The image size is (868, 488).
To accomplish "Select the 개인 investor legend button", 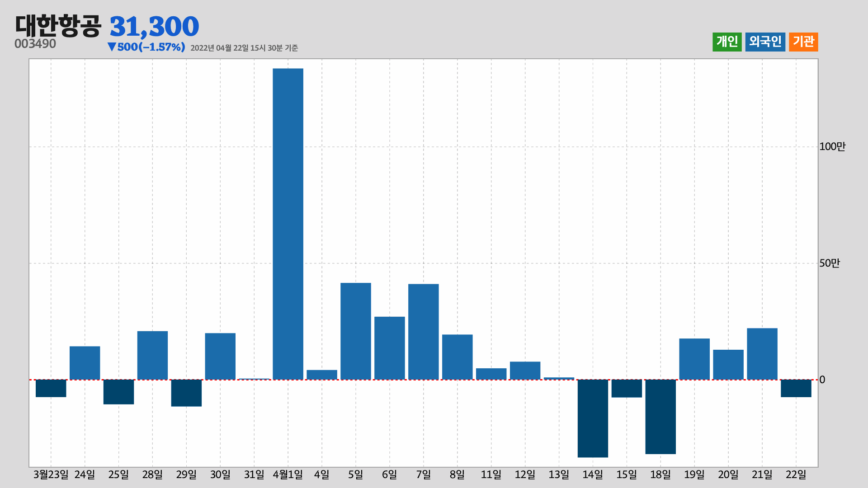I will (727, 42).
